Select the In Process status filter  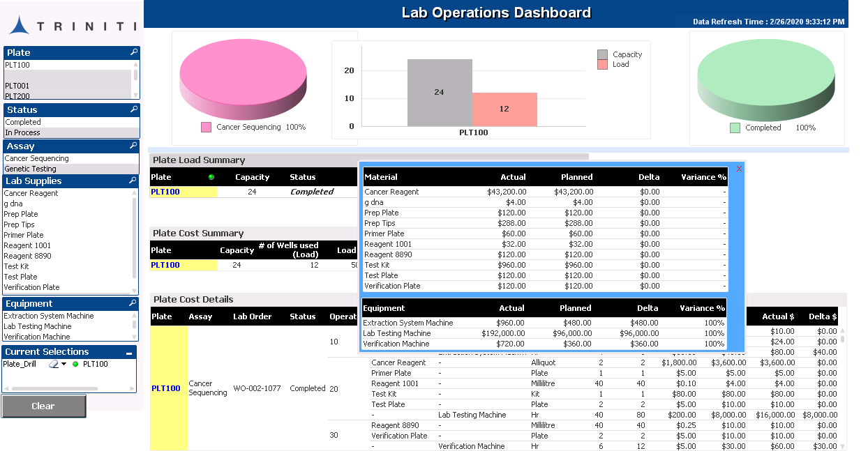click(x=23, y=132)
